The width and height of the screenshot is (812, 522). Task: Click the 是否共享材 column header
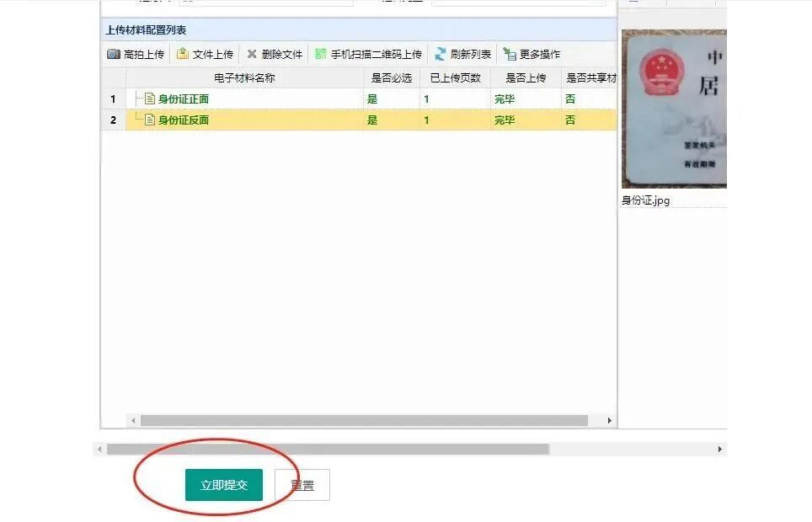pyautogui.click(x=590, y=77)
